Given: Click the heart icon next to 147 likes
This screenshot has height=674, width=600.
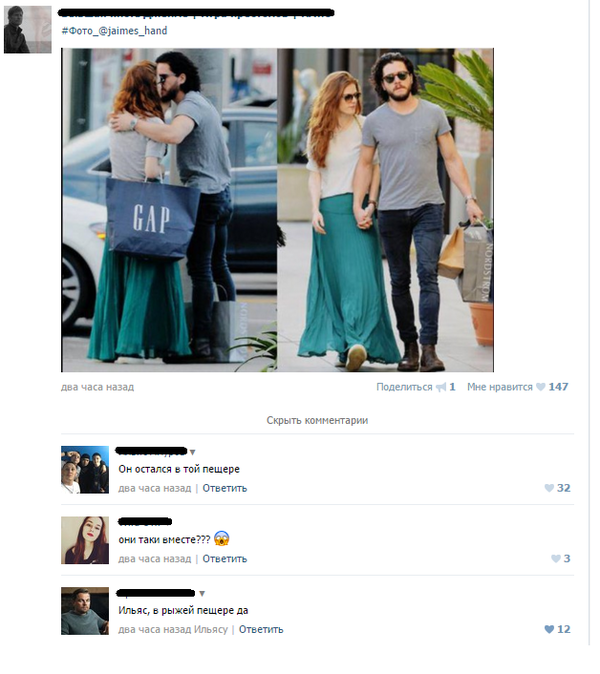Looking at the screenshot, I should tap(540, 387).
